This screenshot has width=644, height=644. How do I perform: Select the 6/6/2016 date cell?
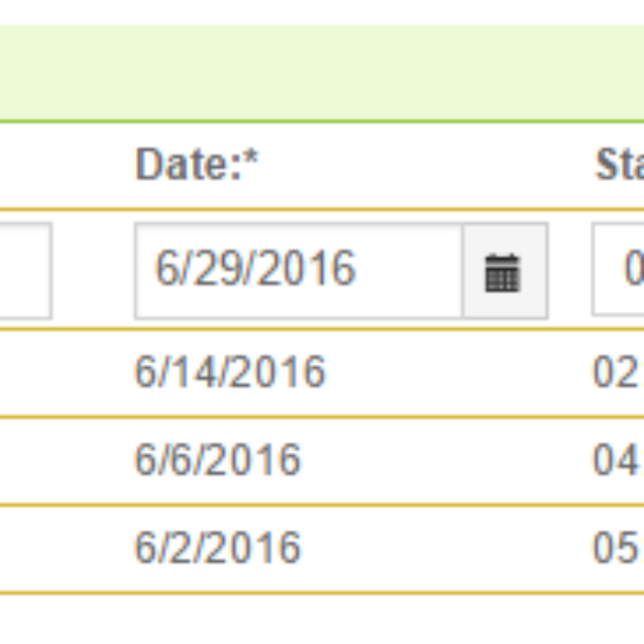pos(218,460)
